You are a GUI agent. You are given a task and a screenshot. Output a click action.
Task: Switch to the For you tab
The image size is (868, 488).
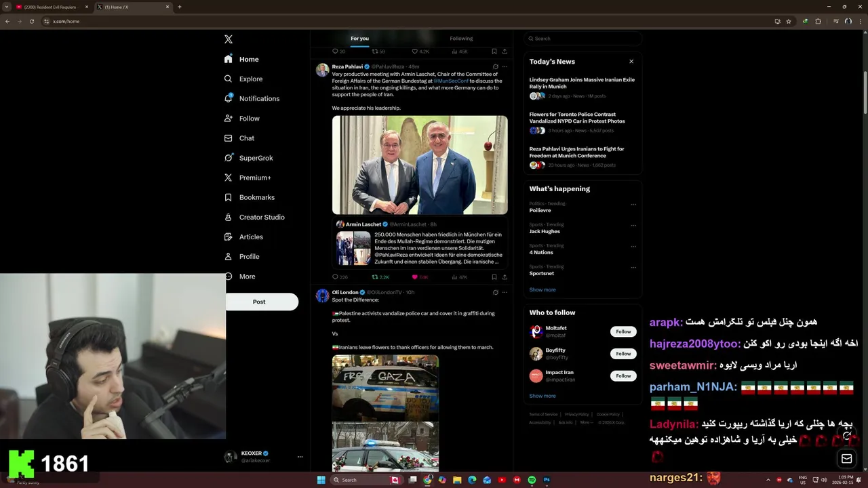tap(359, 39)
